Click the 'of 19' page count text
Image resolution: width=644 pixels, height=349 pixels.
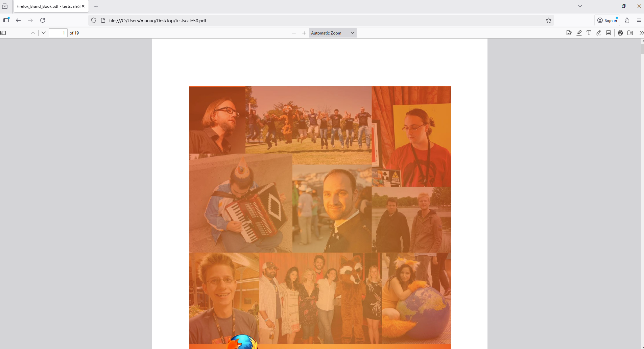click(74, 33)
